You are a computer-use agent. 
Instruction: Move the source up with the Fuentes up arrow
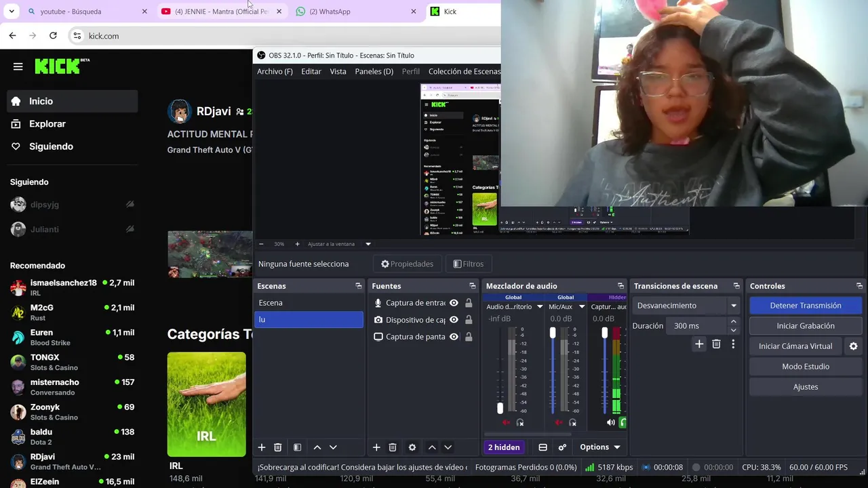tap(431, 447)
